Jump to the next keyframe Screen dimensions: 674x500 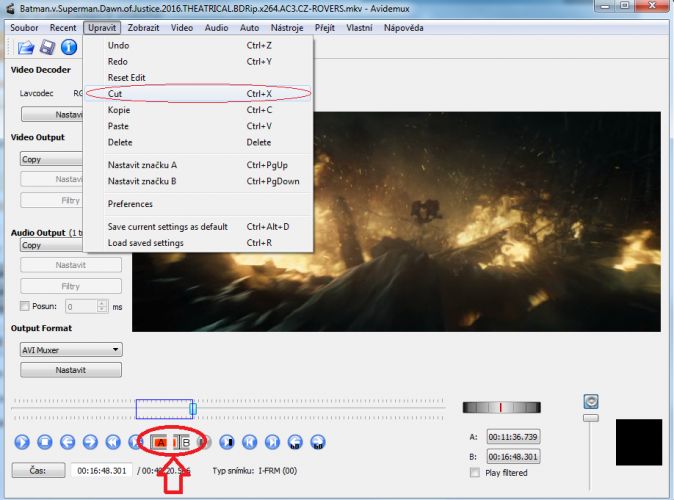134,442
